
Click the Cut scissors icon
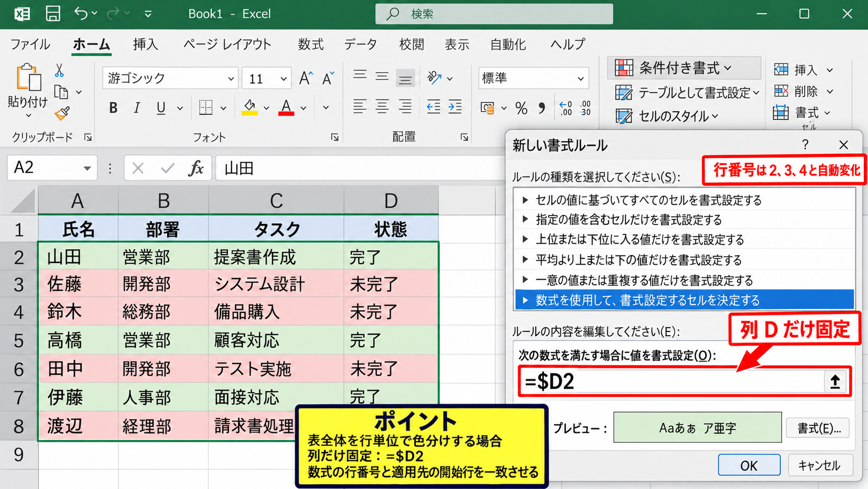[59, 70]
